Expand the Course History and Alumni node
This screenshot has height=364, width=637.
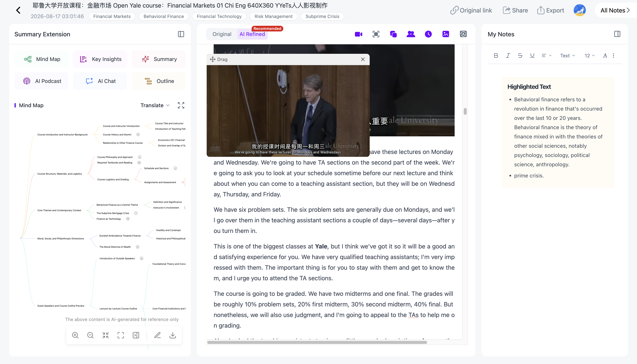tap(138, 134)
